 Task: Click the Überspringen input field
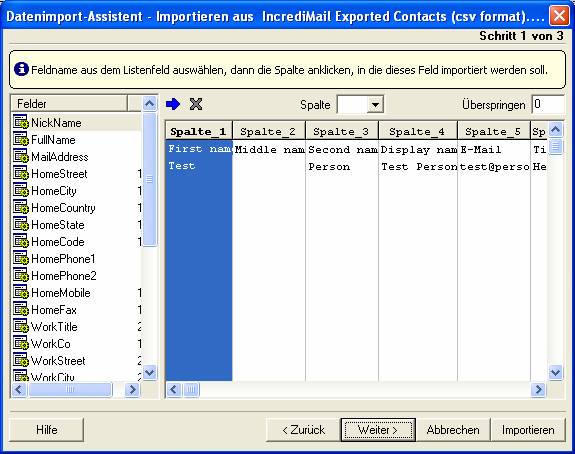[548, 105]
